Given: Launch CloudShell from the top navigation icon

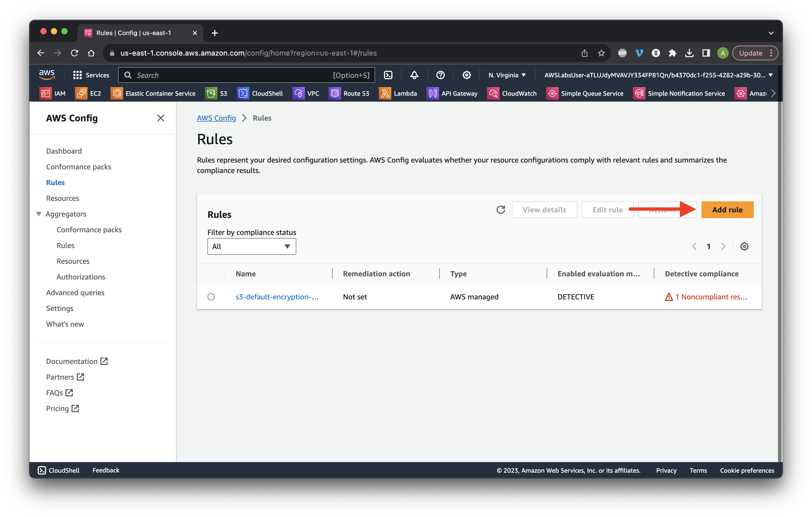Looking at the screenshot, I should click(x=388, y=75).
